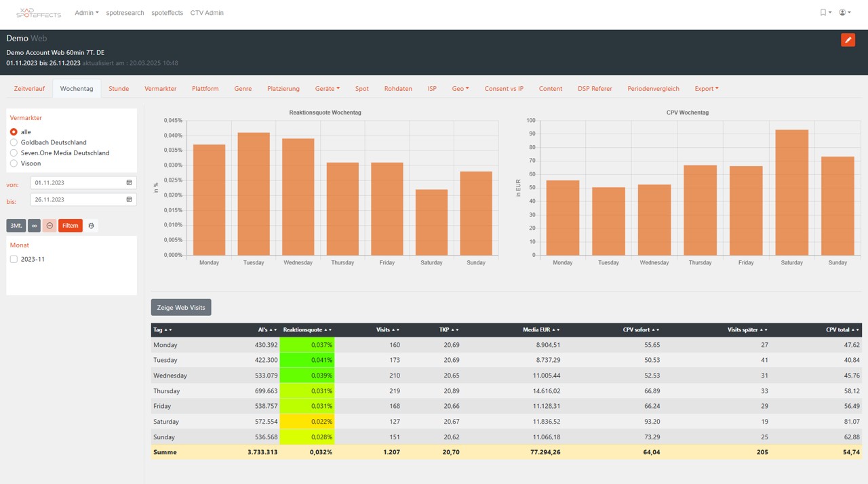Click the calendar icon in the 'von' field
The height and width of the screenshot is (484, 868).
point(129,183)
